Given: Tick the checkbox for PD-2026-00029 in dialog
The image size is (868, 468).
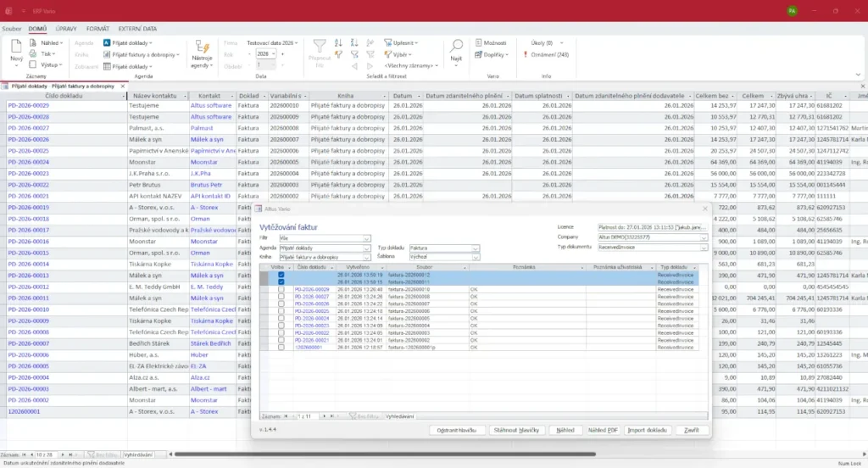Looking at the screenshot, I should [281, 289].
